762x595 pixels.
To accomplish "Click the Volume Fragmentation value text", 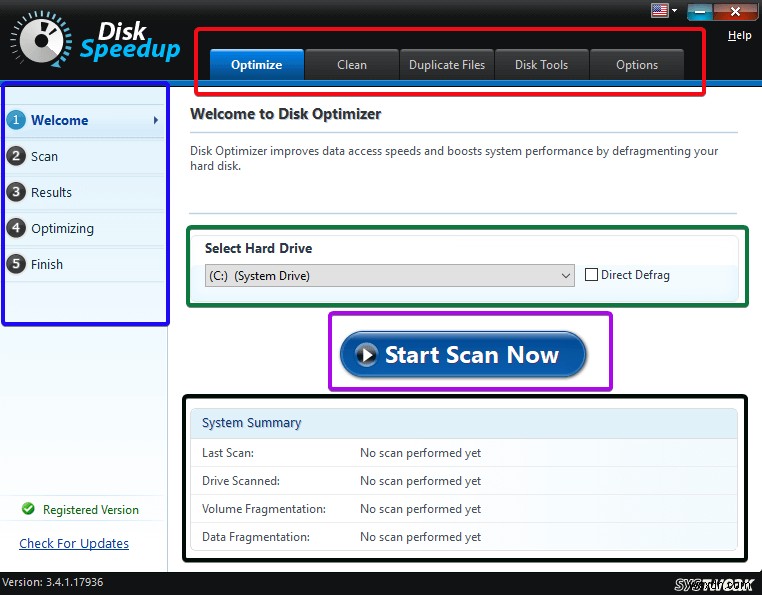I will 420,509.
